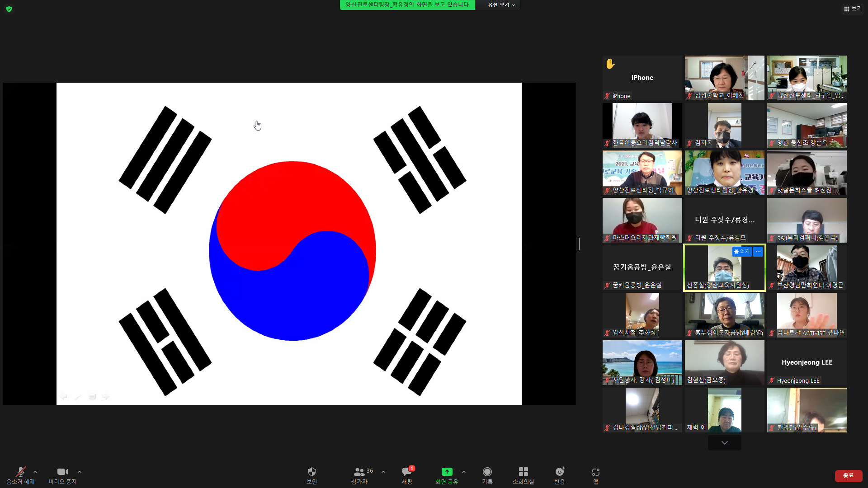Select S&U뷰티컴퍼니(김준국) video tile

807,220
